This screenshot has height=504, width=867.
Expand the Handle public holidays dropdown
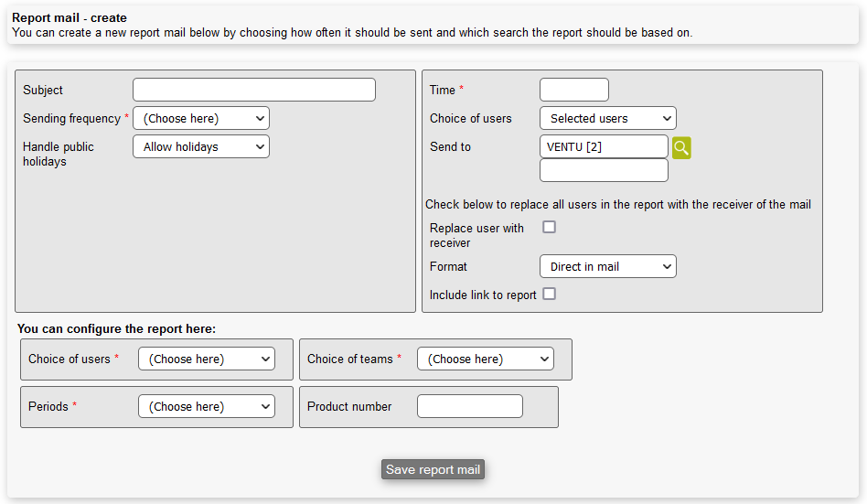(x=201, y=146)
